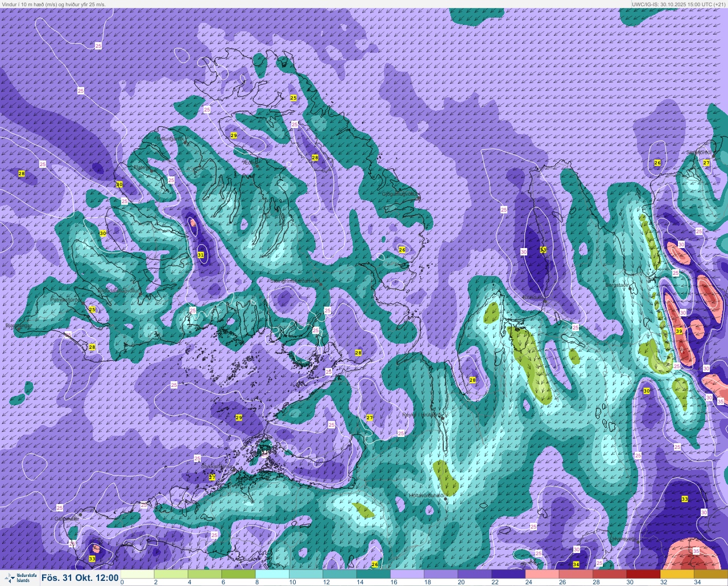Click the Reykir í Hrútafirði station label
The width and height of the screenshot is (728, 586).
421,415
